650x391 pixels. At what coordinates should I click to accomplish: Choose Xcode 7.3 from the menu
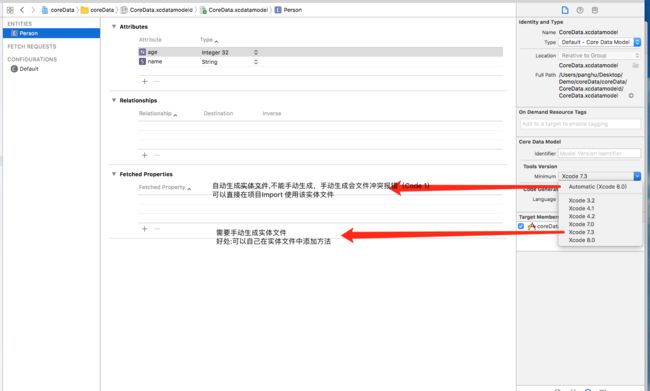pos(582,232)
